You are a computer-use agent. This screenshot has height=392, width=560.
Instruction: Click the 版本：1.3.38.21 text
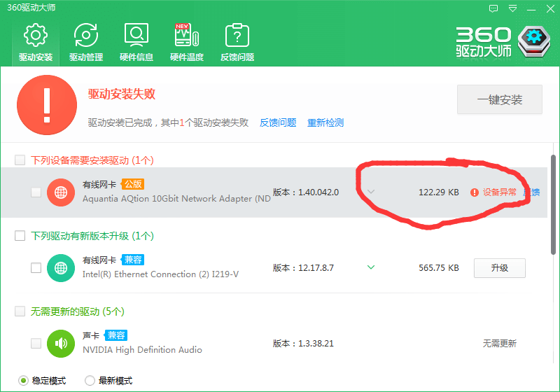(x=303, y=344)
